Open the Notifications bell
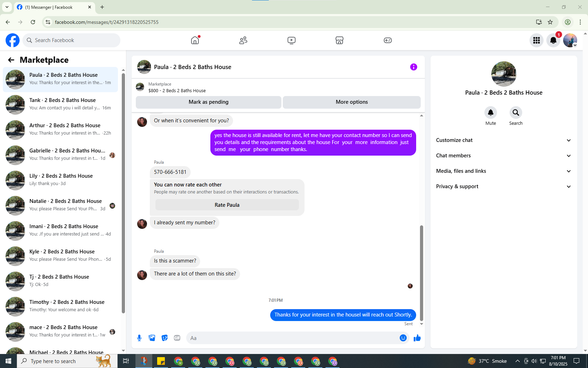588x368 pixels. (x=553, y=40)
